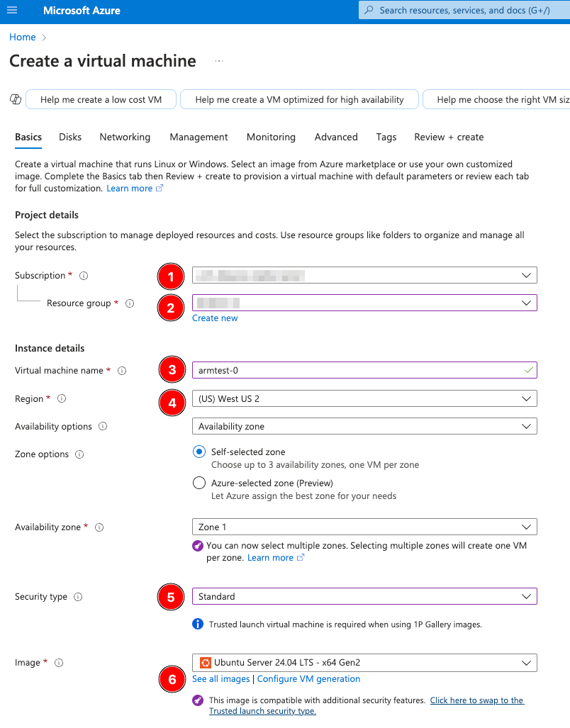Open the ellipsis menu beside page title
This screenshot has height=728, width=570.
(x=219, y=61)
